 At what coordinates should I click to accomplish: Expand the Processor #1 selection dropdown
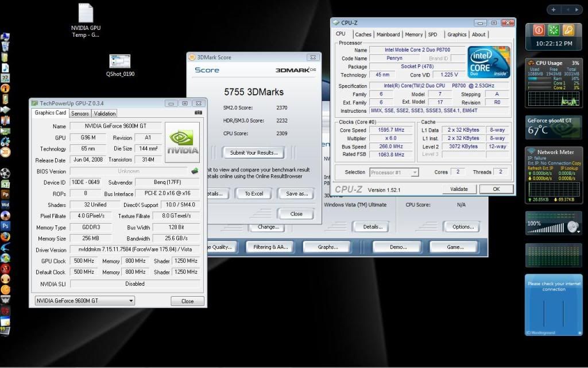click(394, 172)
